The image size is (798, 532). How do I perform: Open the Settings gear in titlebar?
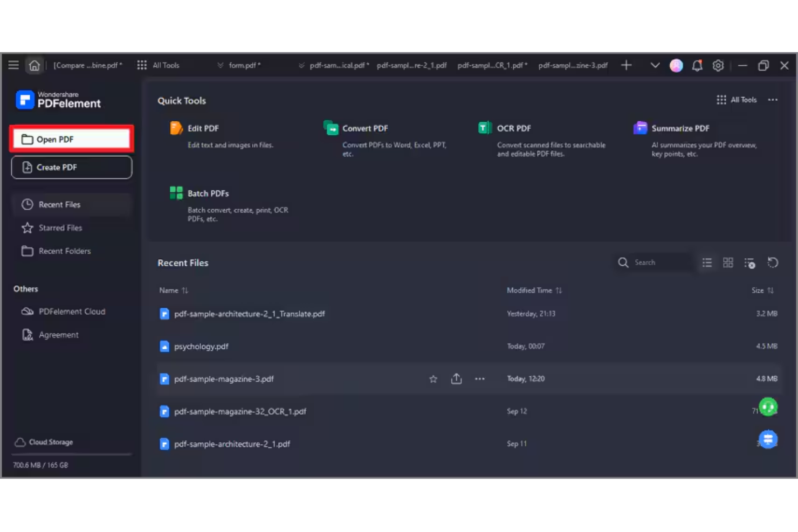click(718, 65)
